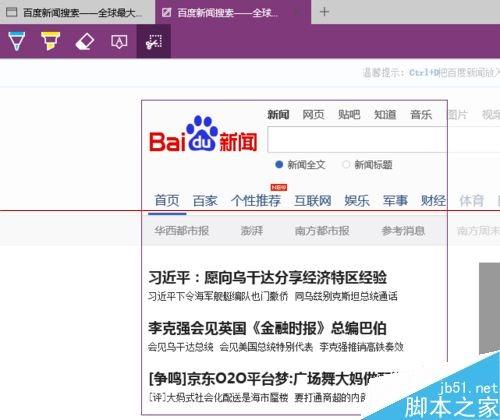Screen dimensions: 500x420
Task: Click the Baidu news search input box
Action: 383,140
